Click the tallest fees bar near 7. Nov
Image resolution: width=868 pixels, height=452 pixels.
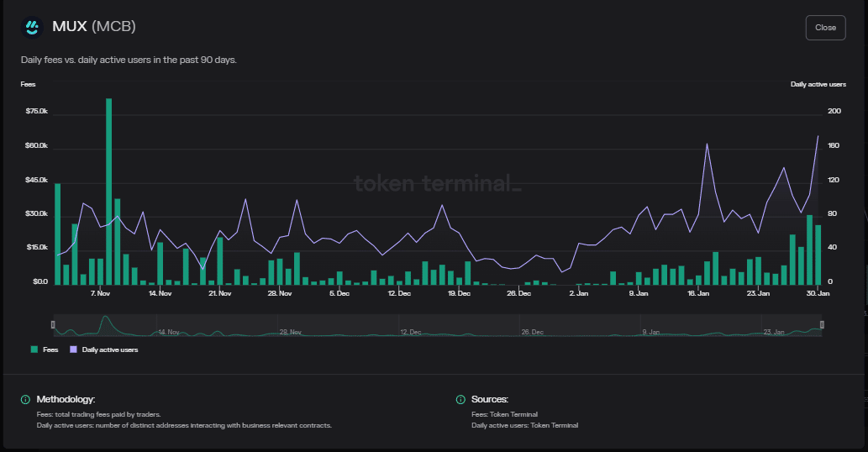pyautogui.click(x=109, y=192)
